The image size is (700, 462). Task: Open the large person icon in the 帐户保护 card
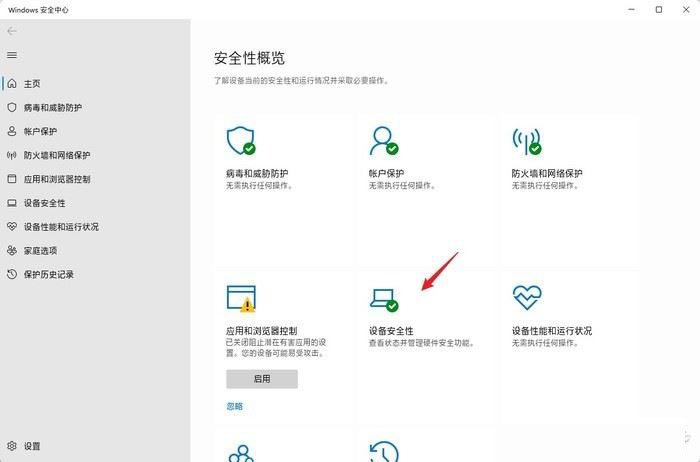pyautogui.click(x=384, y=141)
